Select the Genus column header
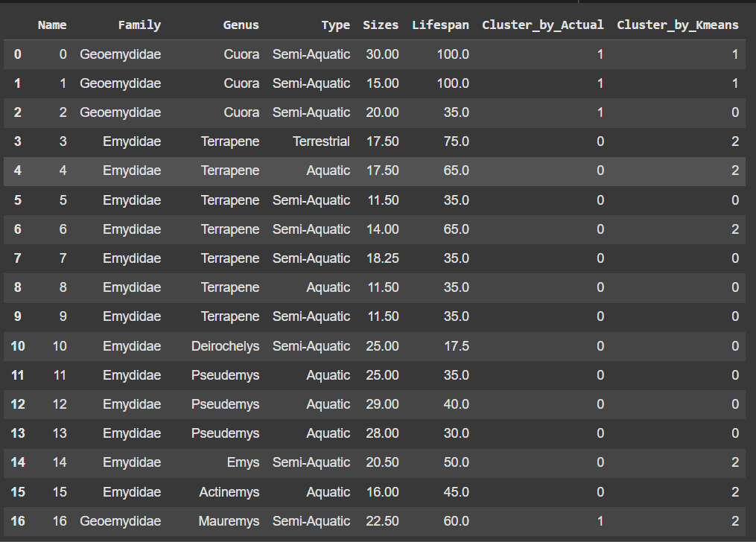The height and width of the screenshot is (542, 756). (x=241, y=25)
